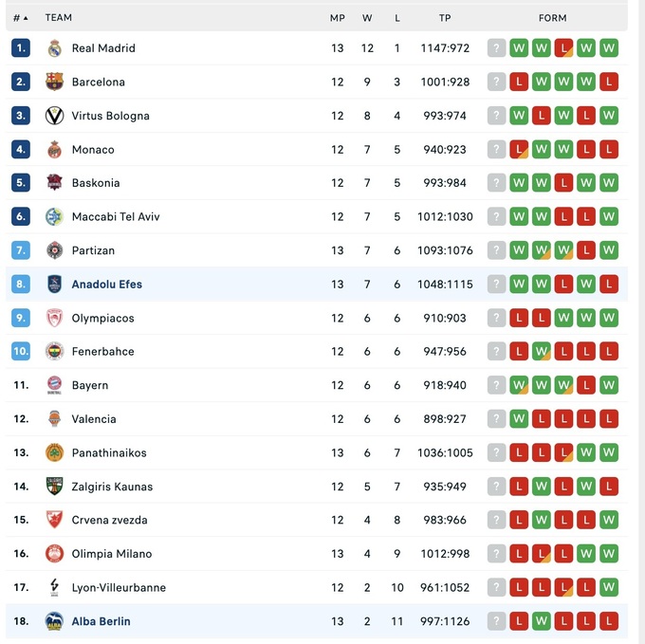Click the Olympiacos team logo

(x=54, y=318)
